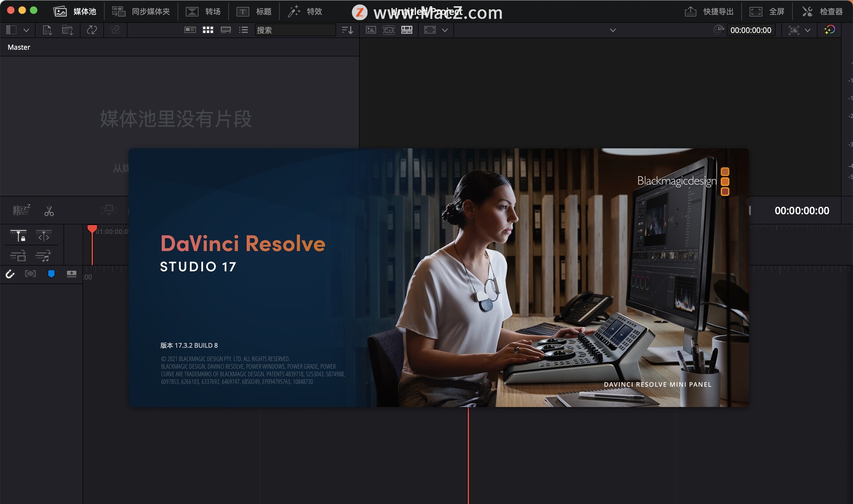Switch media pool to filmstrip view
This screenshot has height=504, width=853.
click(x=226, y=30)
